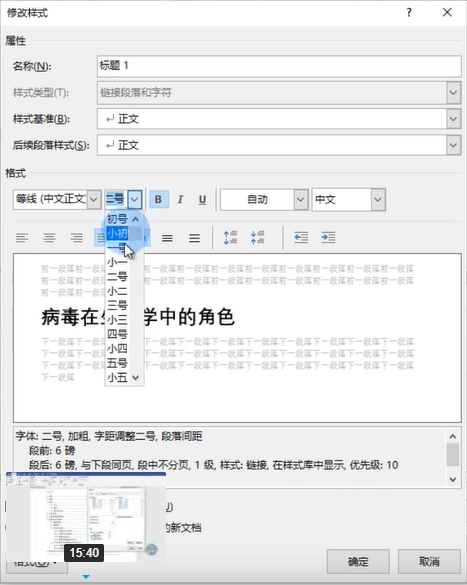The height and width of the screenshot is (585, 467).
Task: Click description box scroll-down arrow
Action: [453, 479]
